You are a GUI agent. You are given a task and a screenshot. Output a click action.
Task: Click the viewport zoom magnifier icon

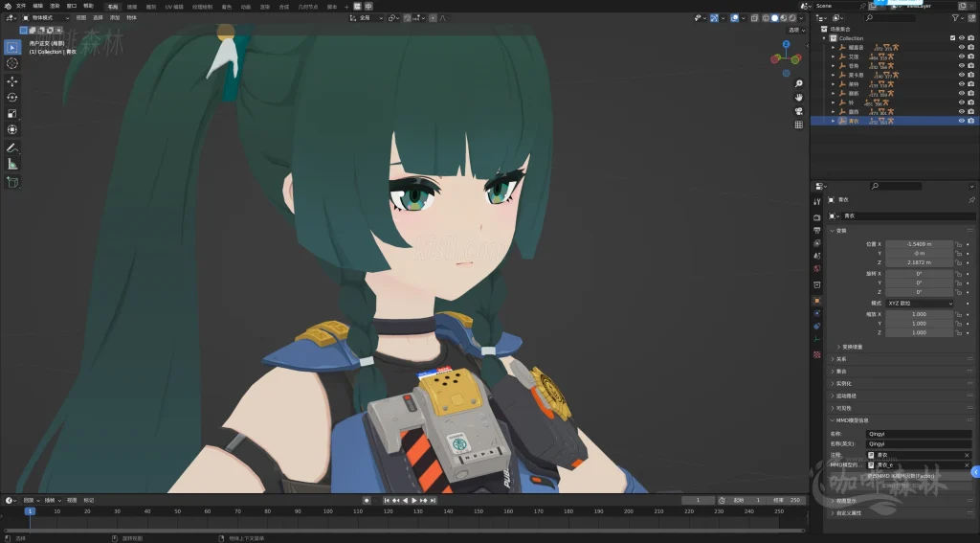(x=799, y=83)
